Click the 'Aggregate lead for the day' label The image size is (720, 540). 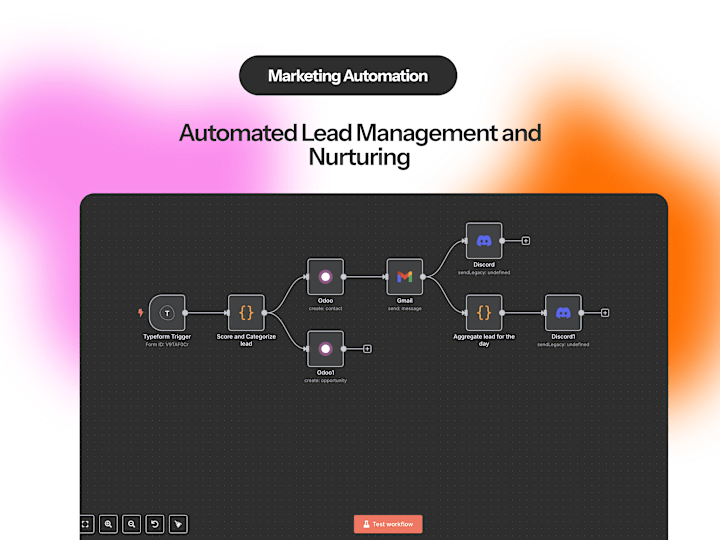(x=484, y=340)
